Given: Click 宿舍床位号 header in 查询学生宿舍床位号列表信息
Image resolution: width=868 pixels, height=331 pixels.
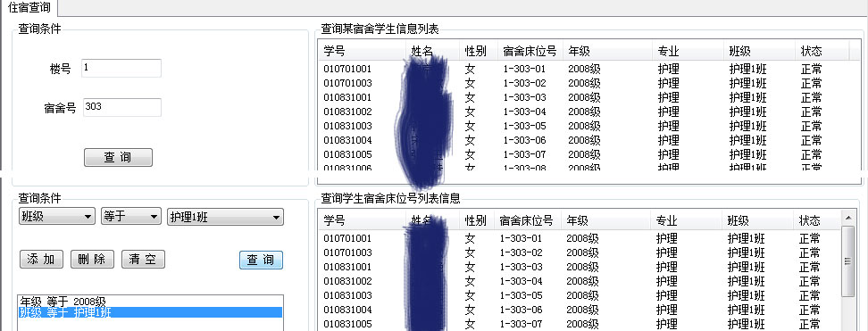Looking at the screenshot, I should 527,221.
